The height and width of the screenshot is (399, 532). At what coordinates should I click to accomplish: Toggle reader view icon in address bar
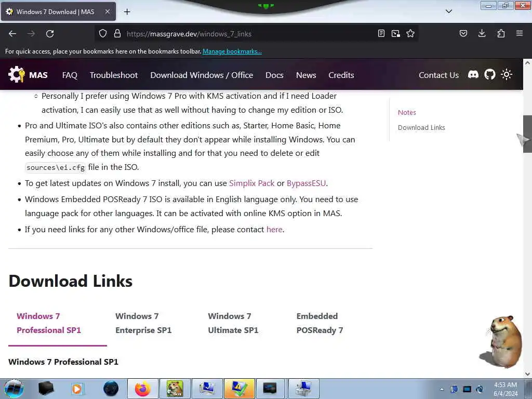pyautogui.click(x=381, y=34)
